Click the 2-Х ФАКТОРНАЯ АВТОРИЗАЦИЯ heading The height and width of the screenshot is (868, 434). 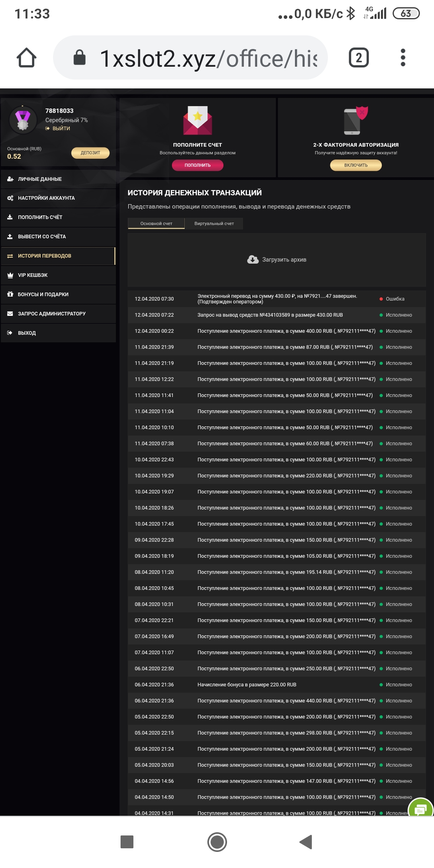[x=356, y=145]
